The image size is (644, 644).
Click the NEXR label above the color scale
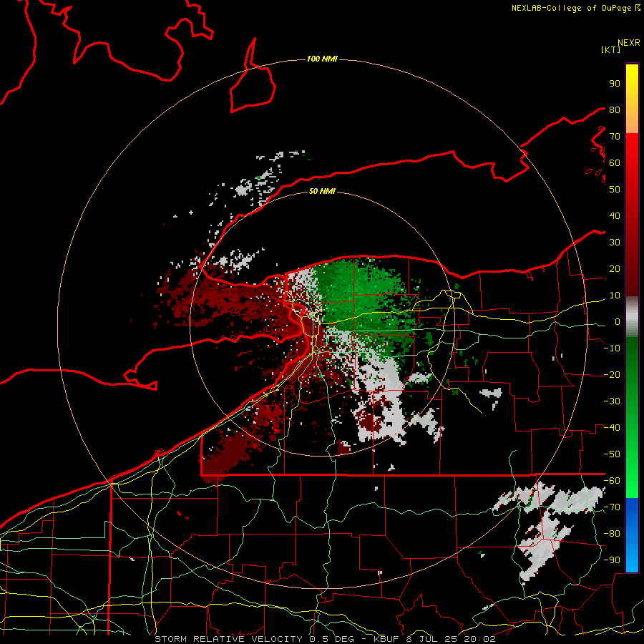tap(628, 43)
